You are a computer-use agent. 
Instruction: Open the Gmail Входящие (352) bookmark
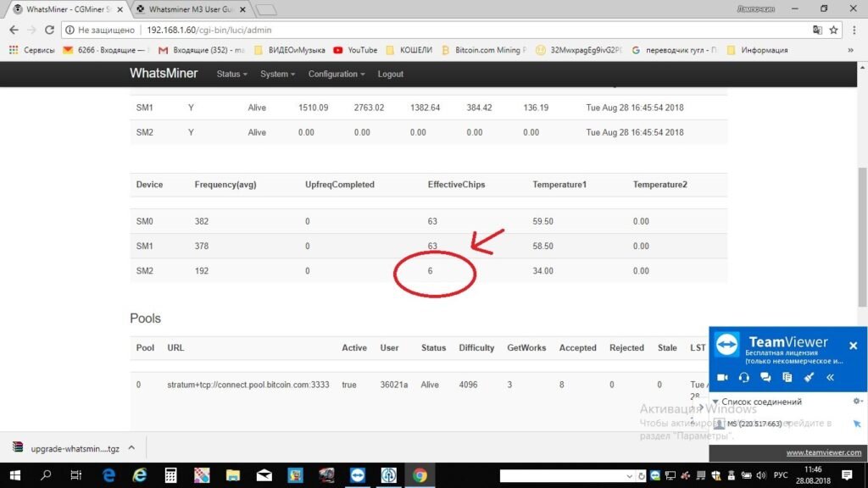coord(202,50)
